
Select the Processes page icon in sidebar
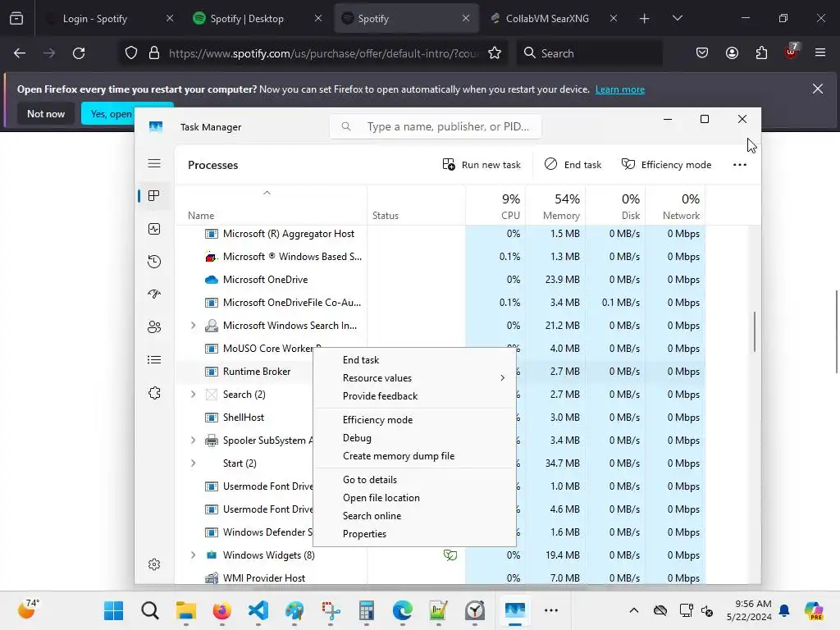[154, 195]
